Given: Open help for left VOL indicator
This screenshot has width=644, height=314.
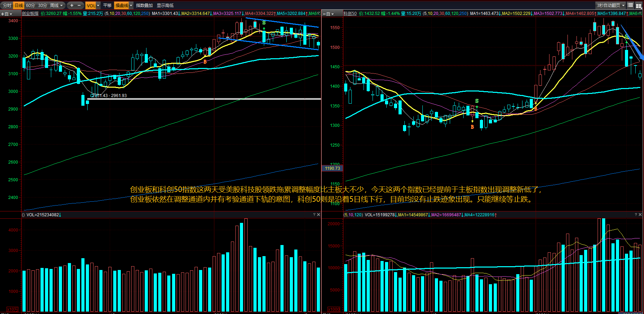Looking at the screenshot, I should pos(314,215).
